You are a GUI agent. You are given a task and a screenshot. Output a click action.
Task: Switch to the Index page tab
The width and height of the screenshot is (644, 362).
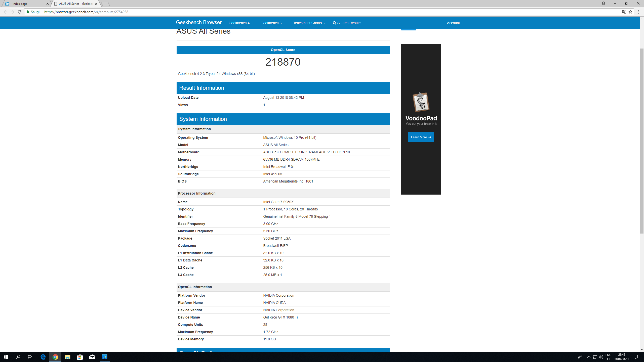tap(26, 4)
